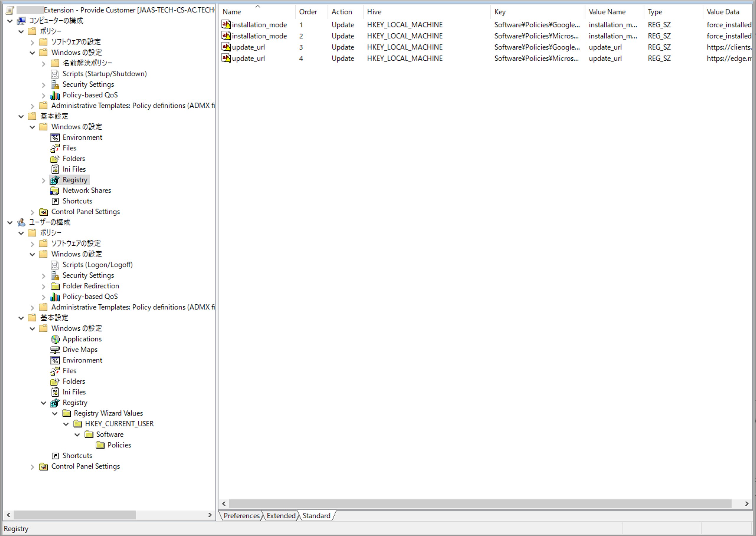
Task: Click the Network Shares icon
Action: [x=55, y=191]
